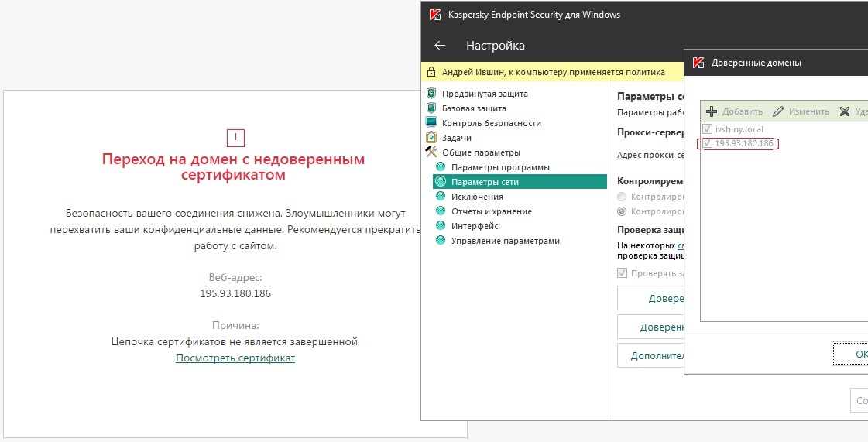Click the Довере... button

[x=651, y=298]
